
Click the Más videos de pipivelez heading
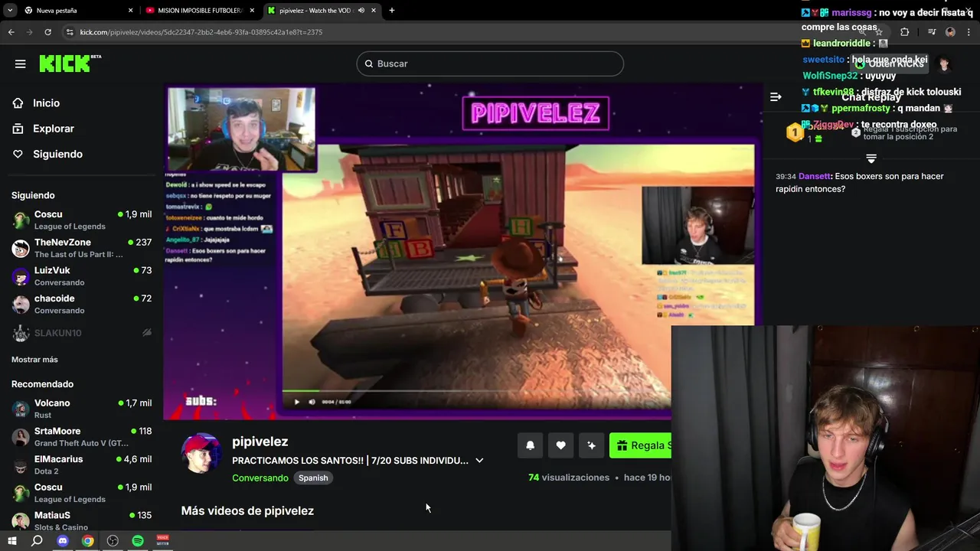[x=247, y=510]
